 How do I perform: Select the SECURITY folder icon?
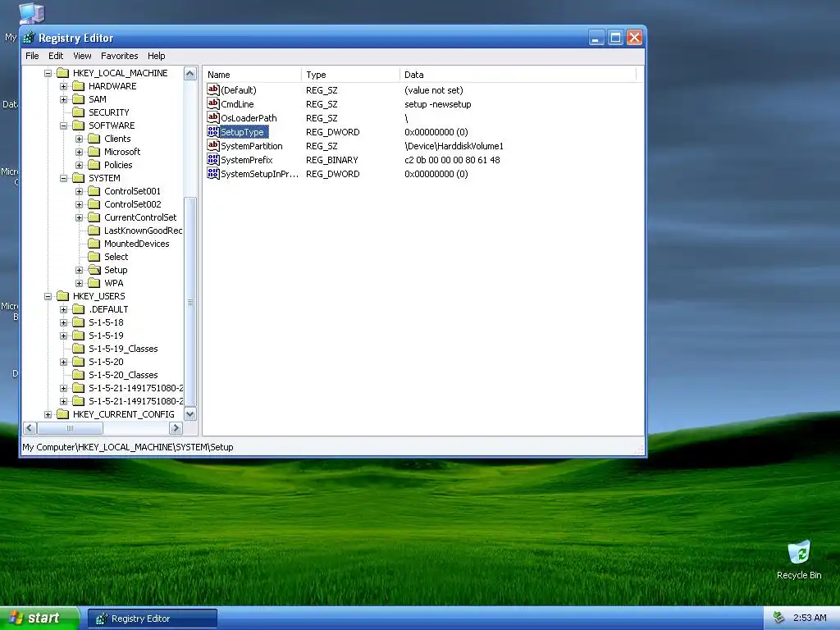pyautogui.click(x=79, y=112)
